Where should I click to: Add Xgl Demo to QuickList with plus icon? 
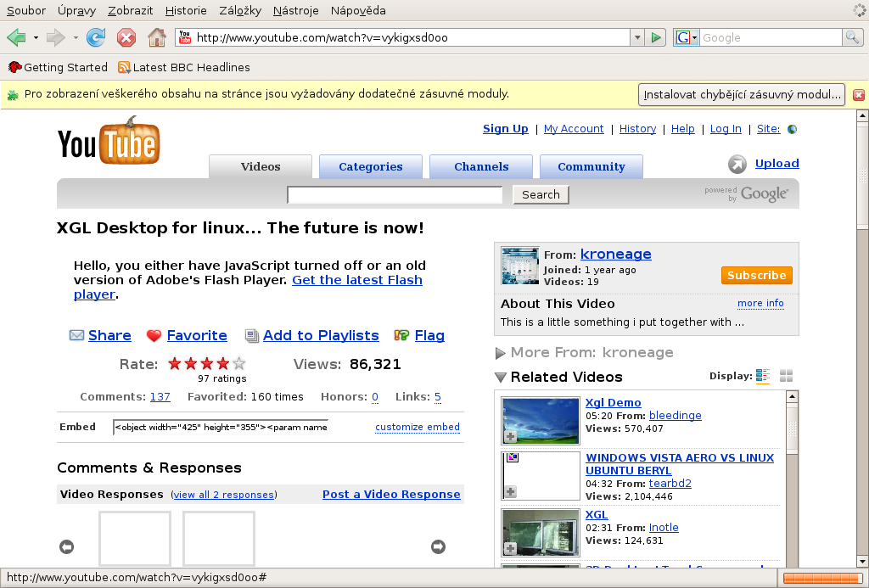(x=510, y=437)
